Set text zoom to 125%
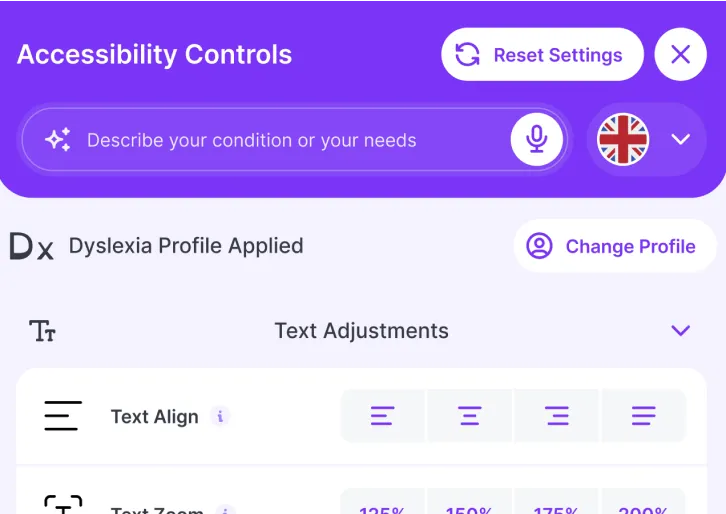726x514 pixels. click(x=383, y=506)
